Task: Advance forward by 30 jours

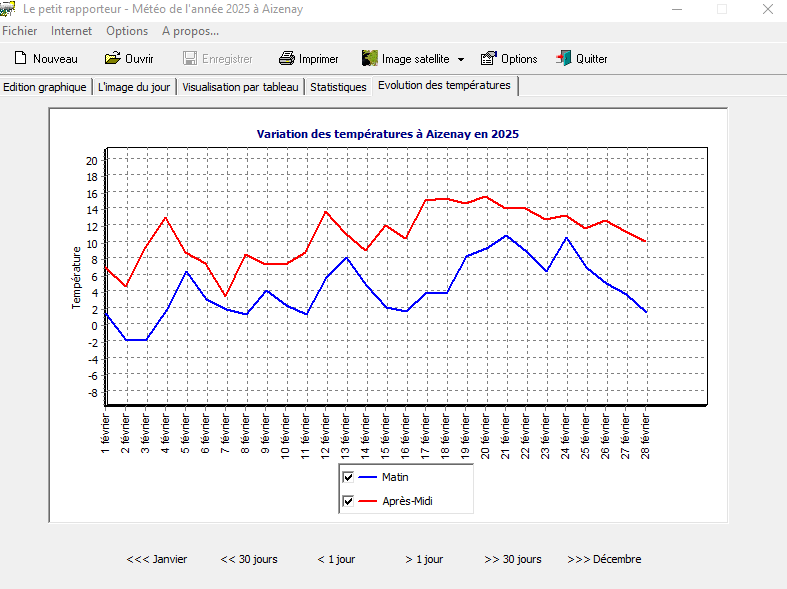Action: pos(513,559)
